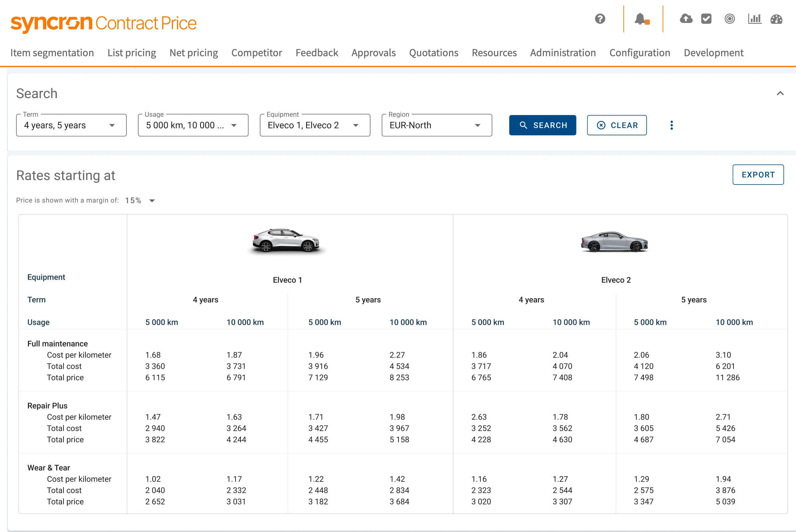Click Wear & Tear total cost 2 544
This screenshot has width=796, height=532.
pos(562,491)
